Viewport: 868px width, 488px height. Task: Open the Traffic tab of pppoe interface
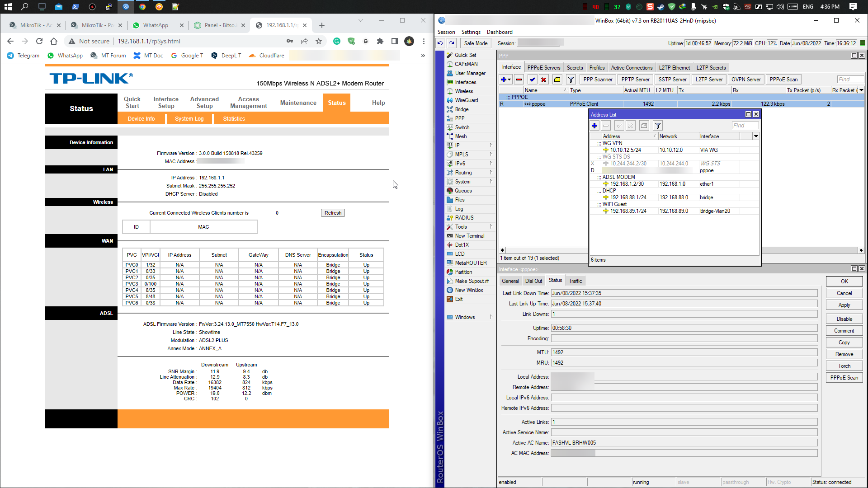[575, 281]
